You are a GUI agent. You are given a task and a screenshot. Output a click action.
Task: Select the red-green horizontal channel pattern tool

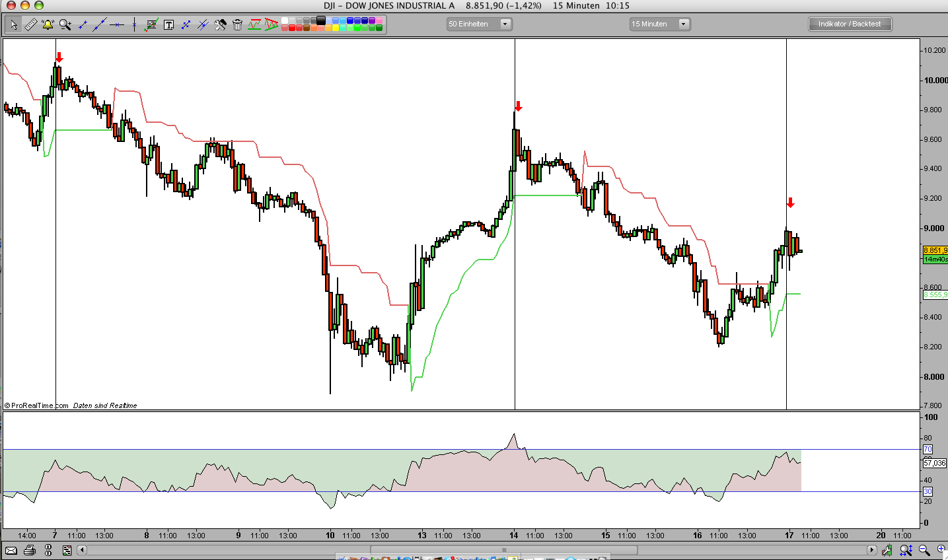pyautogui.click(x=254, y=25)
